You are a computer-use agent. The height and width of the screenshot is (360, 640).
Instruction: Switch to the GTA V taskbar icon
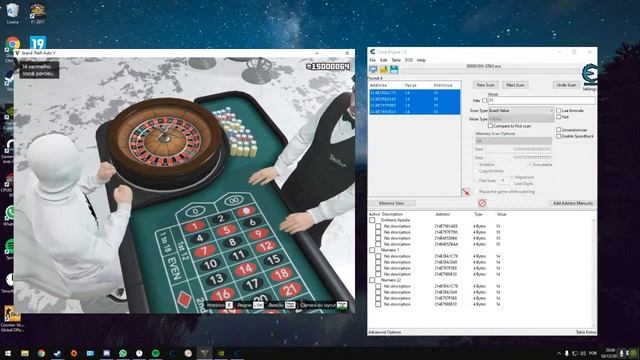(204, 353)
